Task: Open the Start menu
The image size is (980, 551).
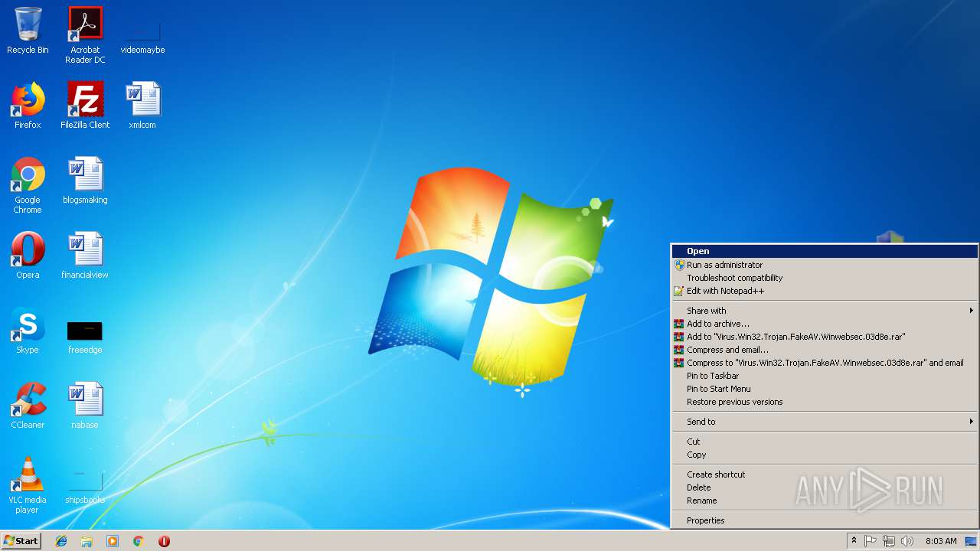Action: pos(21,541)
